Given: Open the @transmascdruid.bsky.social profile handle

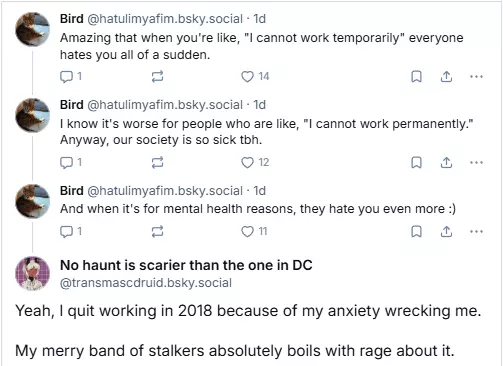Looking at the screenshot, I should (146, 283).
